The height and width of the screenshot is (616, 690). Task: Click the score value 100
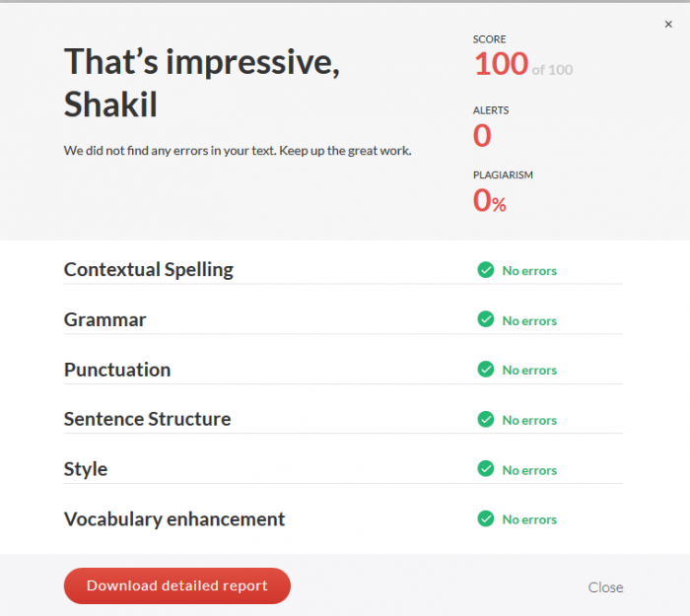click(x=501, y=64)
